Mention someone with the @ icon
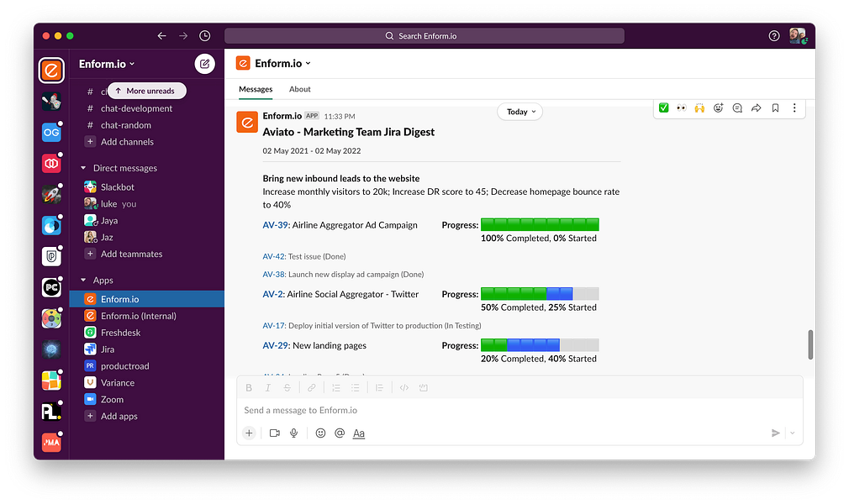This screenshot has width=849, height=504. coord(340,433)
